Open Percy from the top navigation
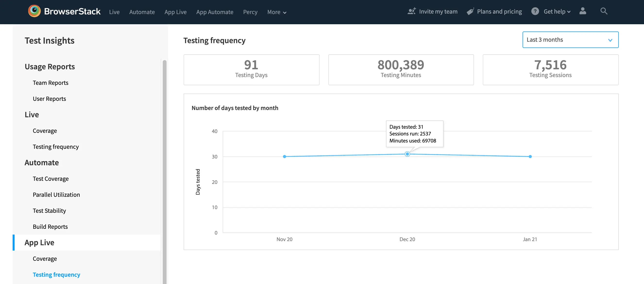Screen dimensions: 644x284 tap(250, 12)
